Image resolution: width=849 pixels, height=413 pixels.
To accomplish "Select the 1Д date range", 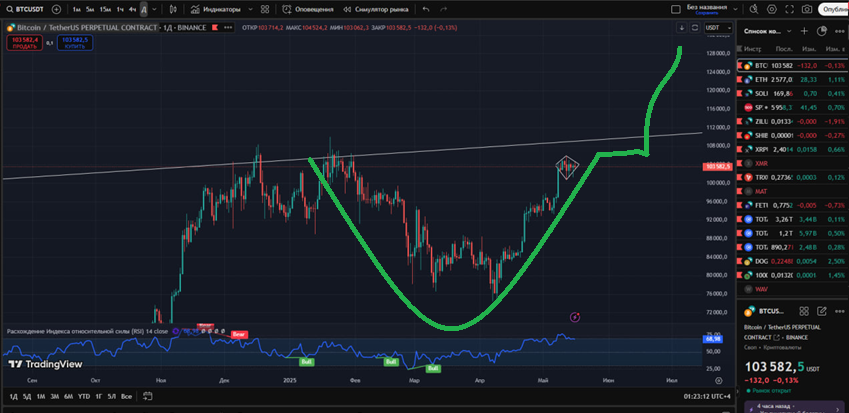I will [14, 396].
